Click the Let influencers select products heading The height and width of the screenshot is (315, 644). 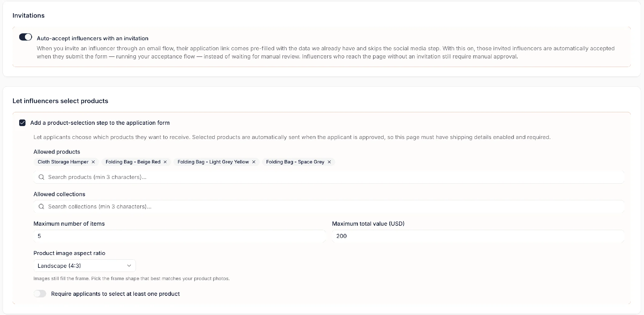(x=60, y=101)
